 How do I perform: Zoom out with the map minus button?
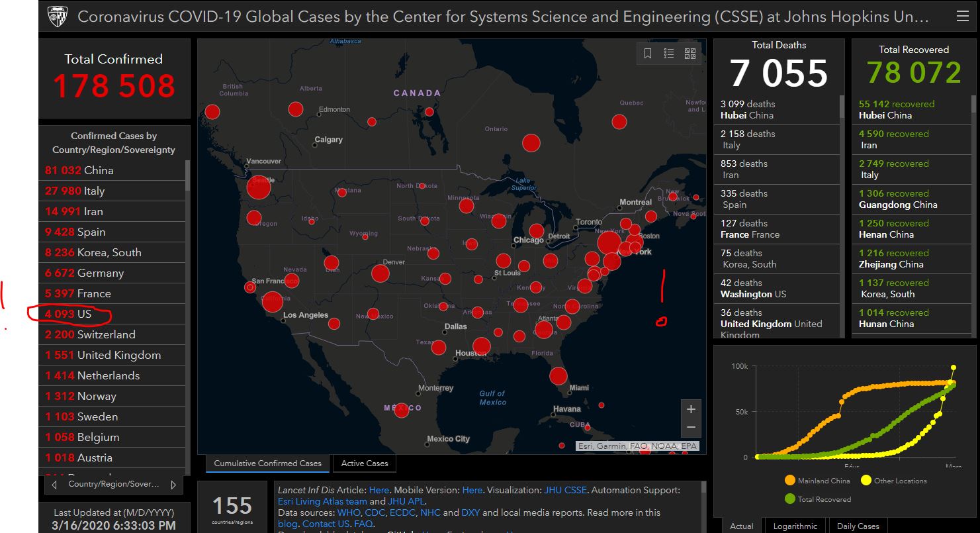coord(691,428)
